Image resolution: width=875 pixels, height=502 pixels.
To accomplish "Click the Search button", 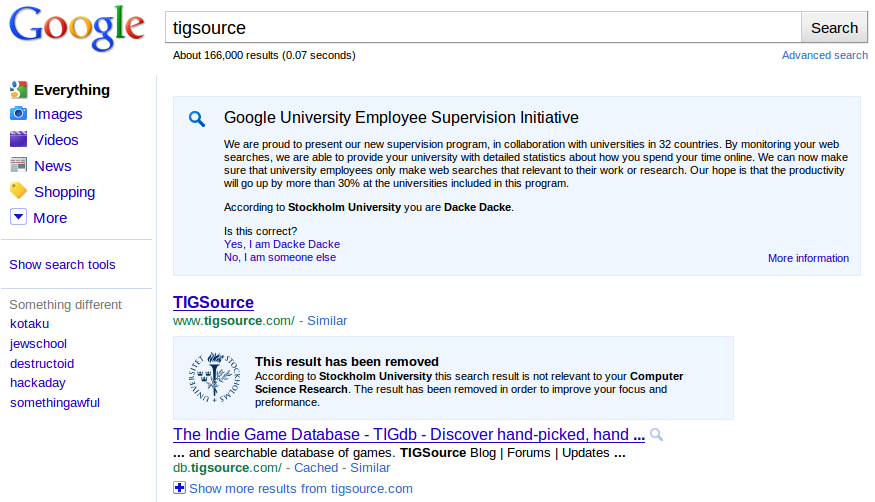I will click(834, 27).
